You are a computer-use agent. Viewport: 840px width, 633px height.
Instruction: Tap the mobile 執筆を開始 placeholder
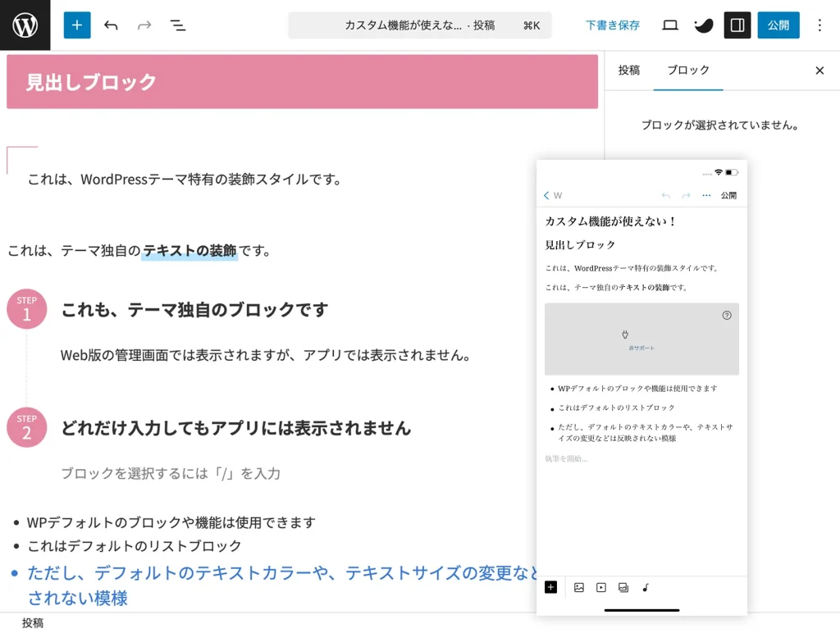pyautogui.click(x=566, y=458)
